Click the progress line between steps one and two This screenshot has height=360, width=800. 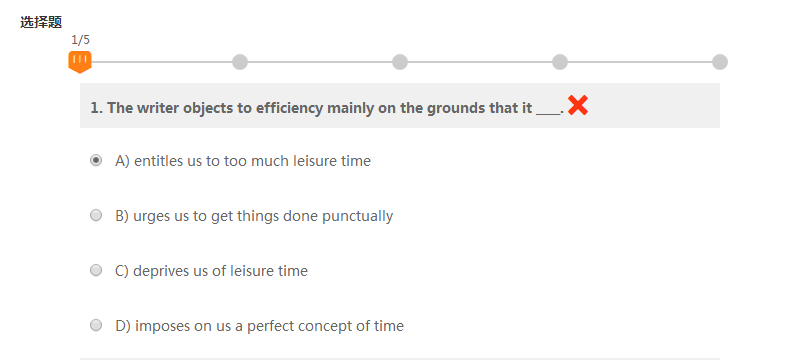coord(162,62)
